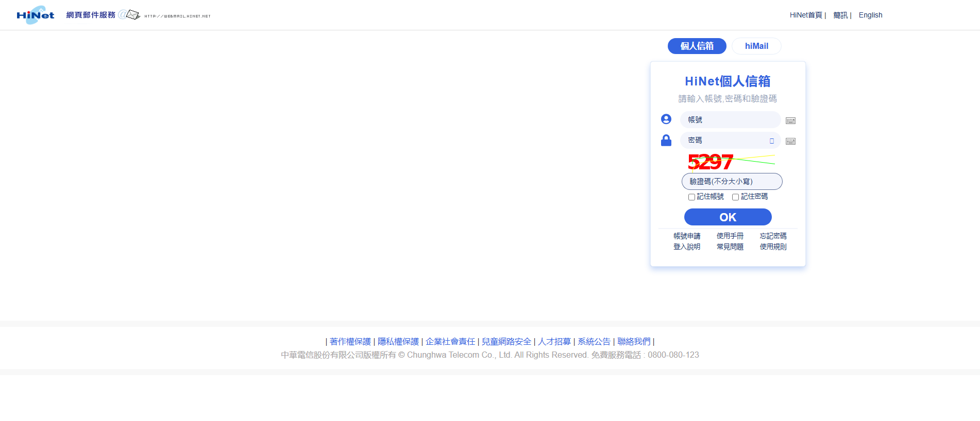The width and height of the screenshot is (980, 421).
Task: Open 人才招募 footer link
Action: (x=554, y=341)
